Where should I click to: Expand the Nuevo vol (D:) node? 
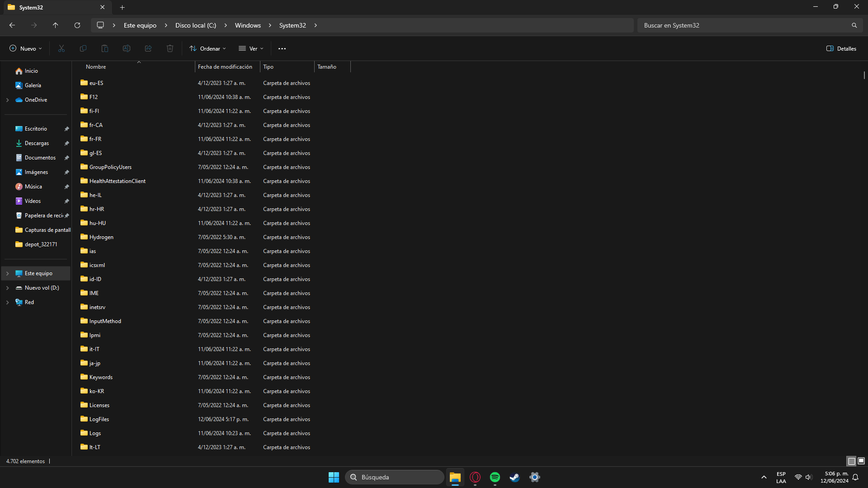point(8,288)
